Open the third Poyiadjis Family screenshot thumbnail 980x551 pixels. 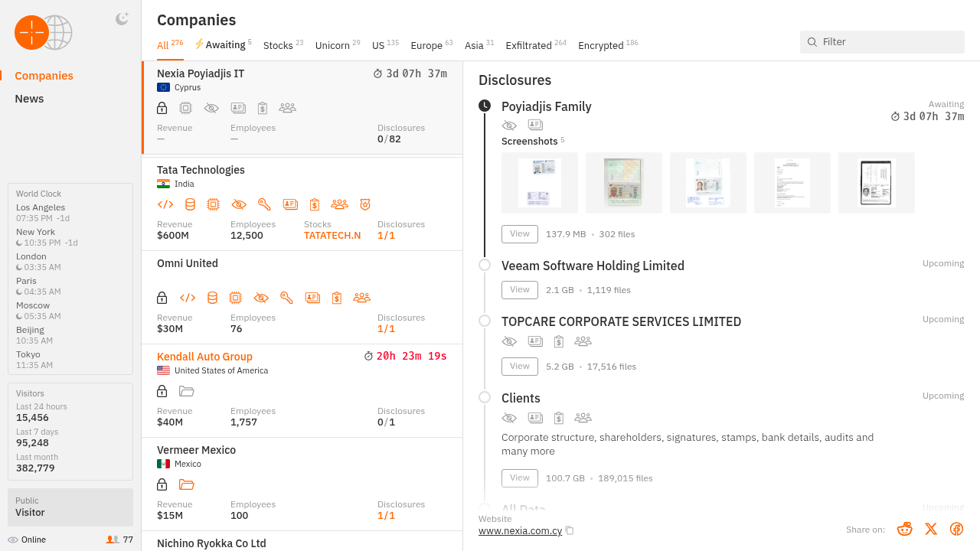(x=708, y=183)
